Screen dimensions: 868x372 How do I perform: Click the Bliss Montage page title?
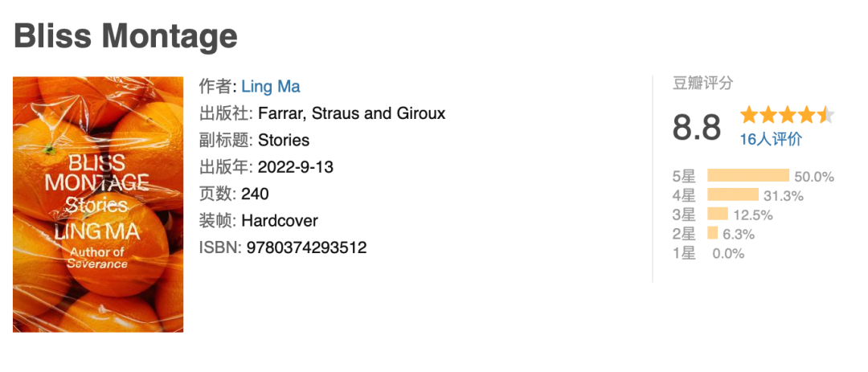click(x=126, y=35)
